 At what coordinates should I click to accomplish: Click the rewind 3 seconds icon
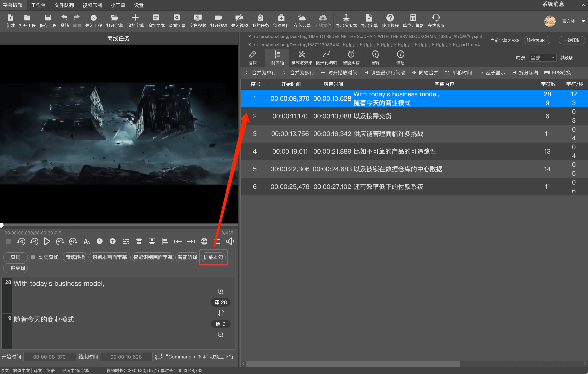point(21,241)
